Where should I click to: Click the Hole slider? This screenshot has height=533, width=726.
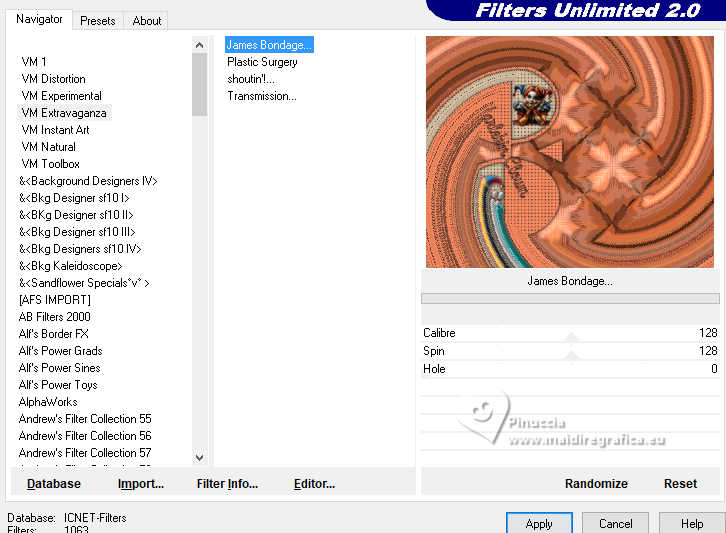570,370
